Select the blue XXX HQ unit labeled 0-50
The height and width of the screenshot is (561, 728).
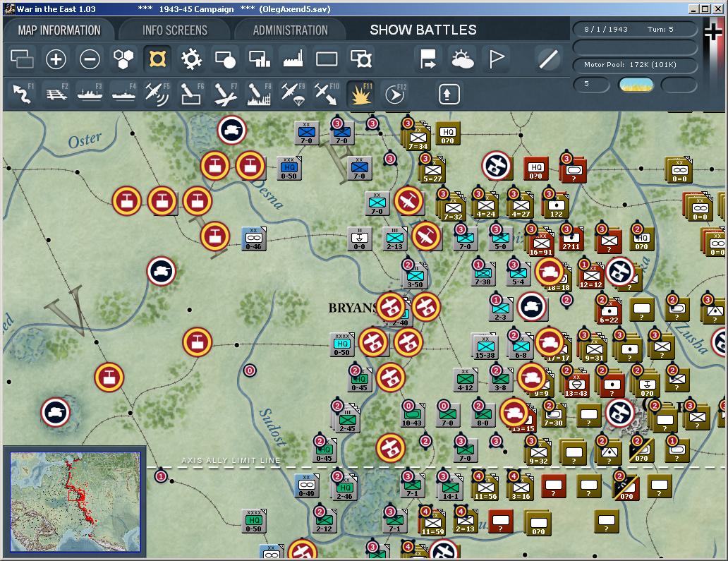tap(289, 169)
